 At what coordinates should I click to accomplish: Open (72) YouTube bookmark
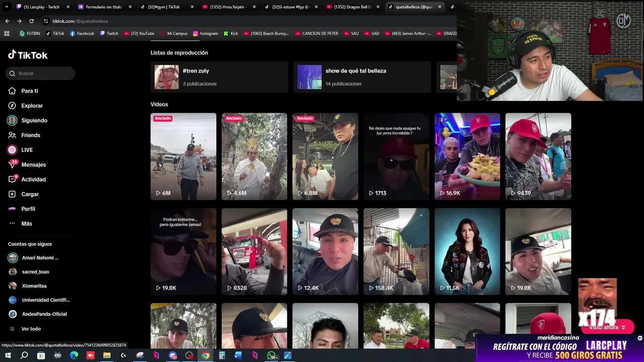[139, 33]
